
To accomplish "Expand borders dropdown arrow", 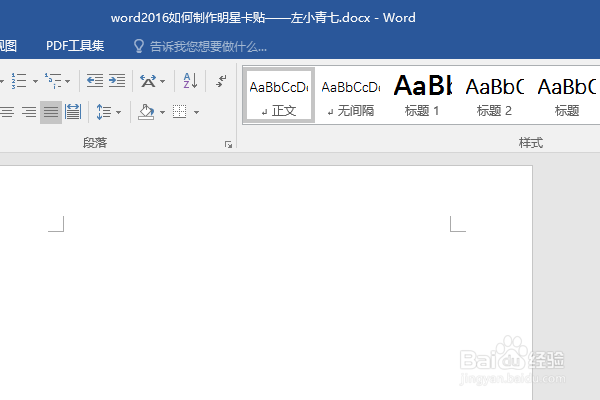I will (x=196, y=112).
